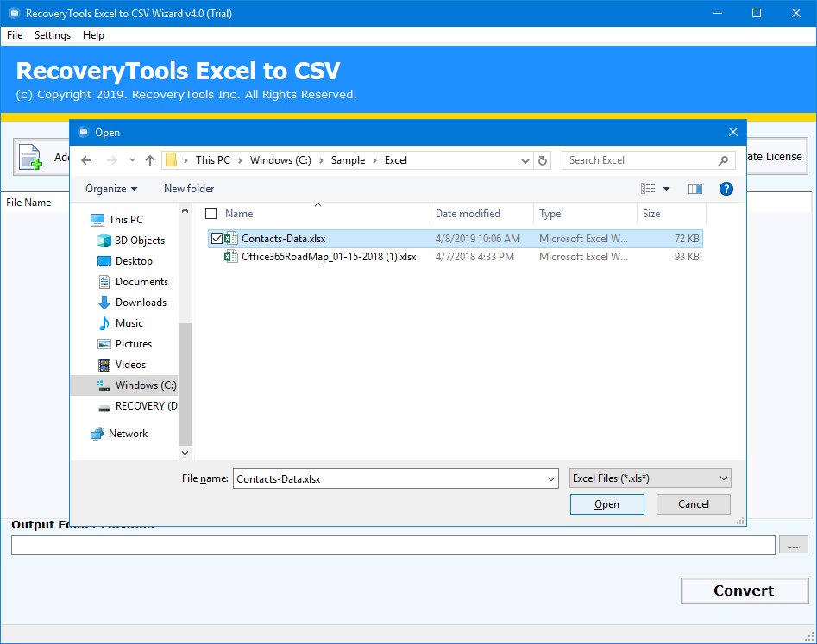Close the Open dialog
Viewport: 817px width, 644px height.
(732, 132)
